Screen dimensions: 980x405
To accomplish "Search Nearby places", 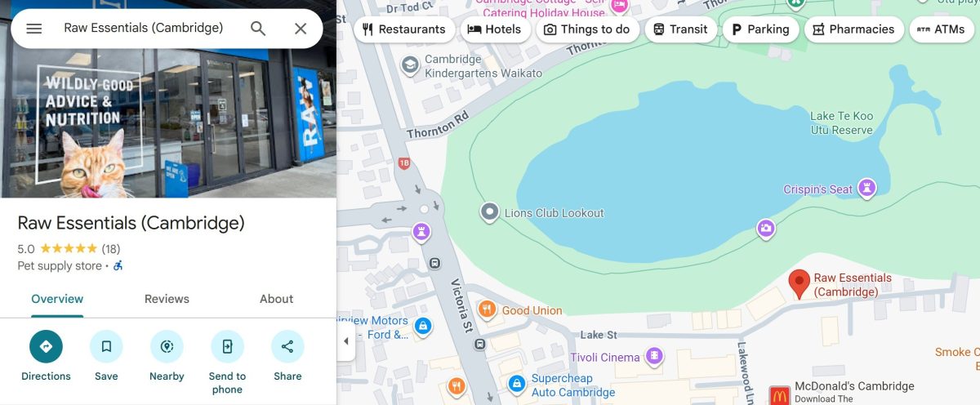I will click(167, 356).
